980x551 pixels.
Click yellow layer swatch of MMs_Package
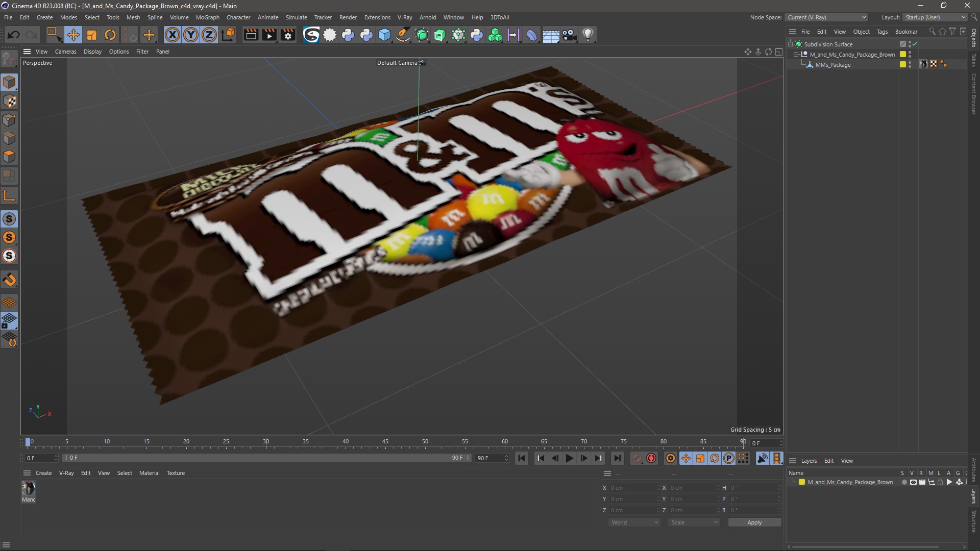pos(902,64)
